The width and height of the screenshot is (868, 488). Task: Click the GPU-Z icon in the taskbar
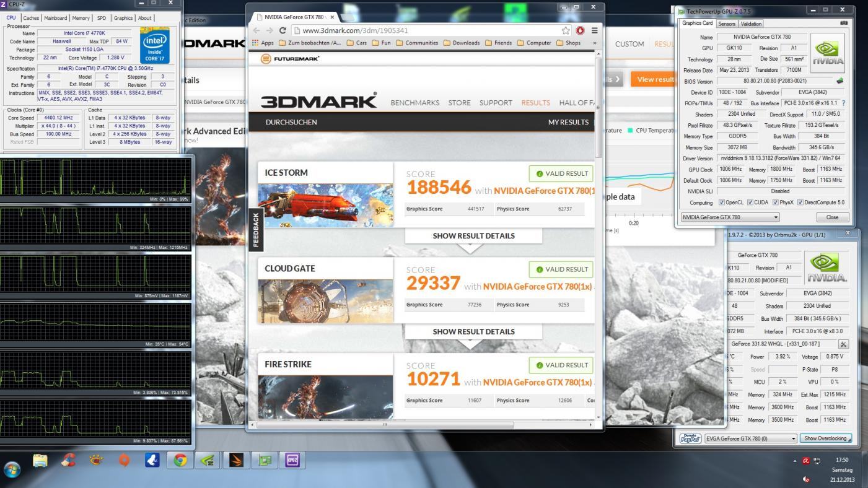pyautogui.click(x=265, y=460)
